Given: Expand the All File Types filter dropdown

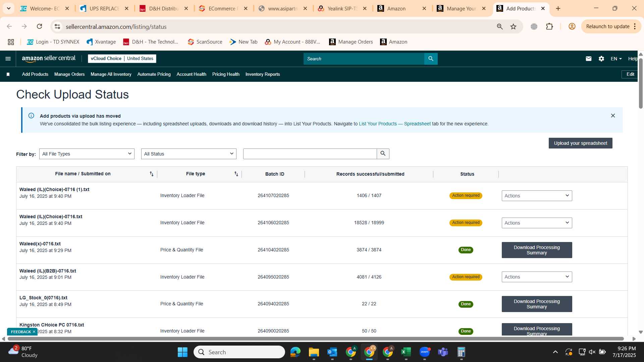Looking at the screenshot, I should click(87, 154).
